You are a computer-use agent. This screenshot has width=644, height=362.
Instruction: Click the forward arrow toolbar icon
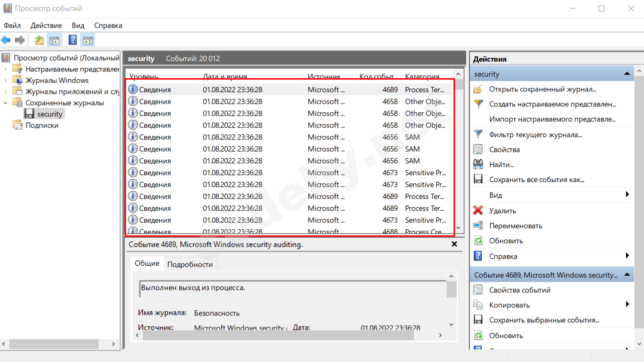[20, 40]
